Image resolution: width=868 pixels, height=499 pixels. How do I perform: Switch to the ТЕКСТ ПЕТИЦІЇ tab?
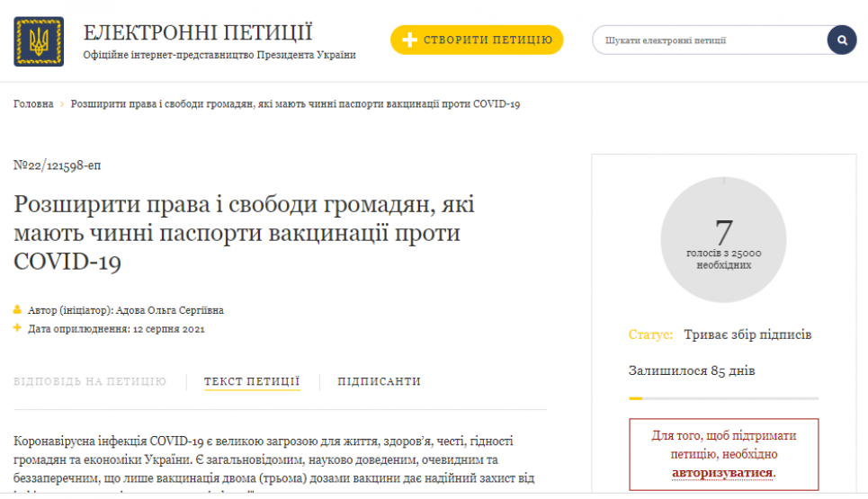point(252,381)
